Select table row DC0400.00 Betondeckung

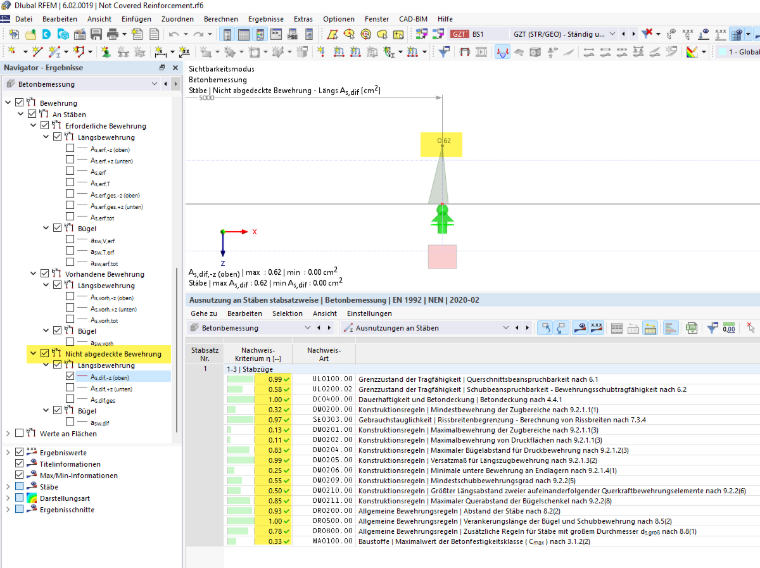pos(491,399)
